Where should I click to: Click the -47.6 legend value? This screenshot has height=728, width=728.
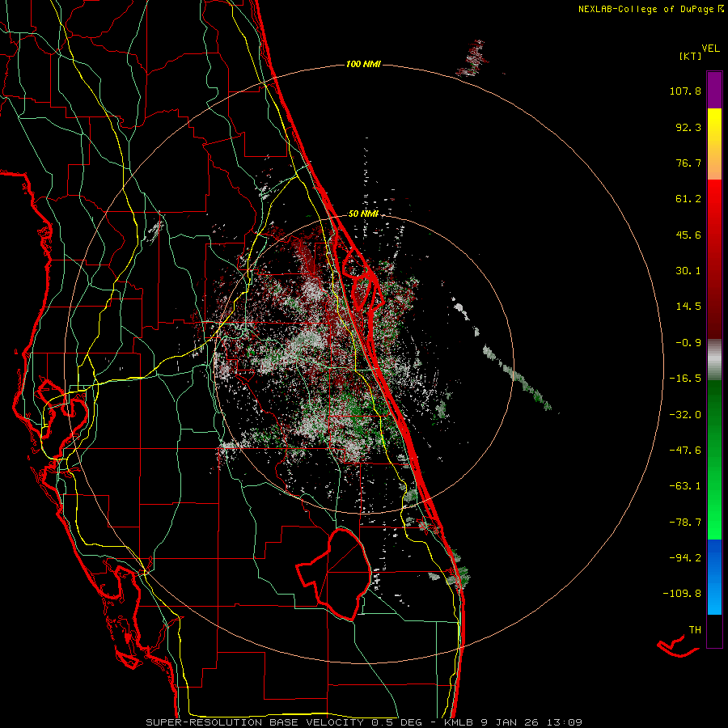[685, 451]
